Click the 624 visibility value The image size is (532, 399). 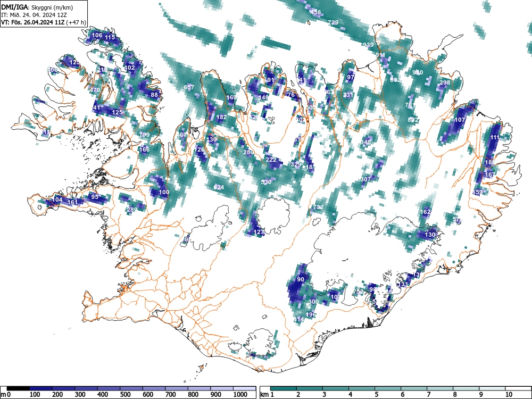pyautogui.click(x=219, y=187)
